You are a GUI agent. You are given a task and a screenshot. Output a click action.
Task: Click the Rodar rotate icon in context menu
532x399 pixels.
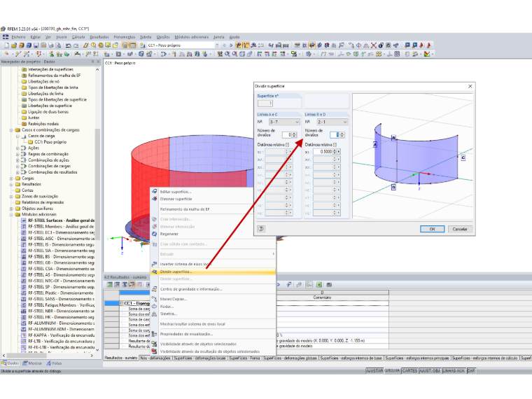(x=155, y=307)
